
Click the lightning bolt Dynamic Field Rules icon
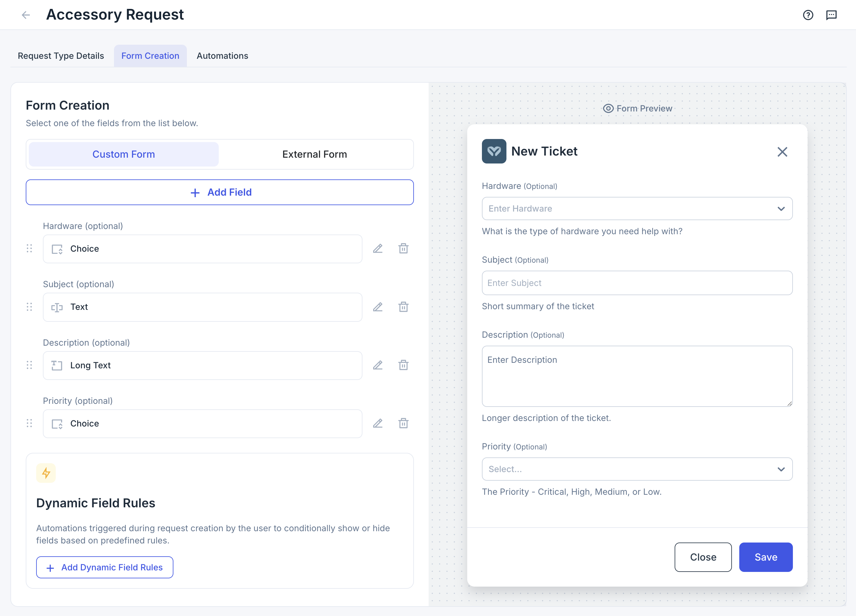pyautogui.click(x=46, y=473)
